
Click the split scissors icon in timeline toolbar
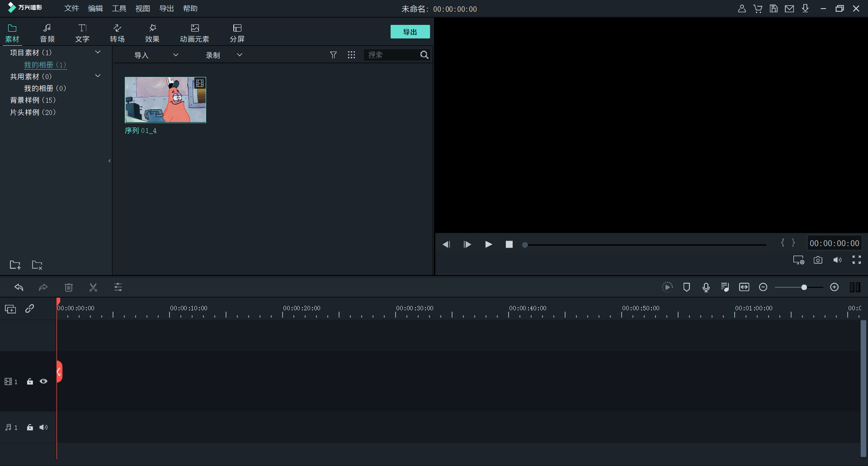point(93,287)
